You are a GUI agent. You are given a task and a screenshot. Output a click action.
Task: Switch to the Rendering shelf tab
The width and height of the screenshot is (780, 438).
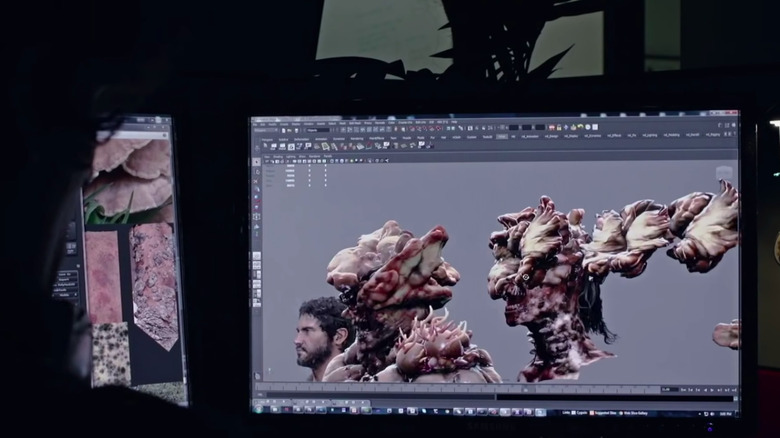click(357, 139)
